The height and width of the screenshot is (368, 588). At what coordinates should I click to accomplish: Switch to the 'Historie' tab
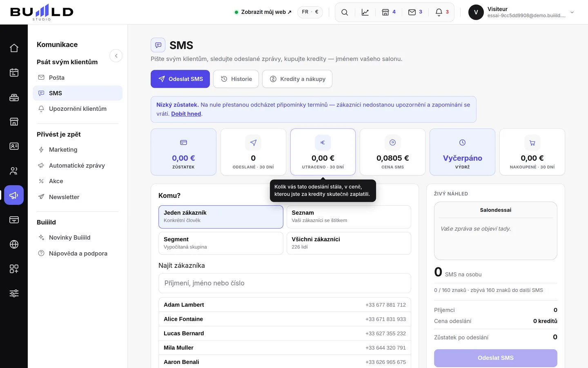pyautogui.click(x=236, y=79)
